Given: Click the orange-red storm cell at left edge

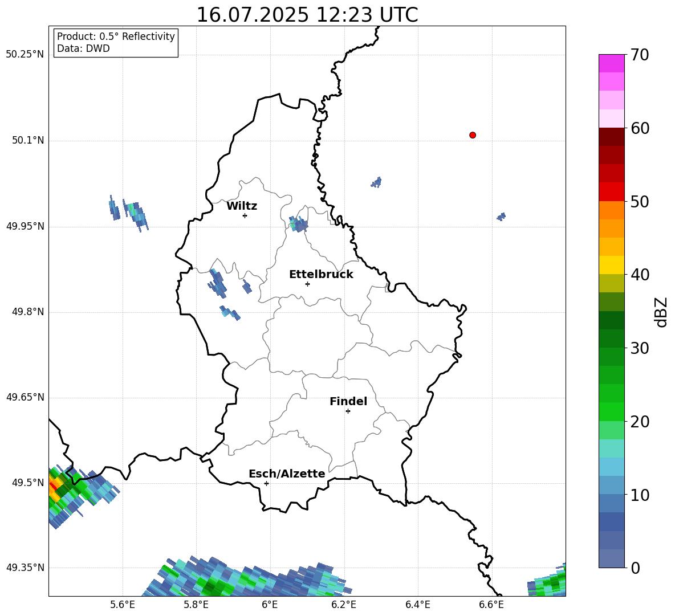Looking at the screenshot, I should click(x=54, y=488).
